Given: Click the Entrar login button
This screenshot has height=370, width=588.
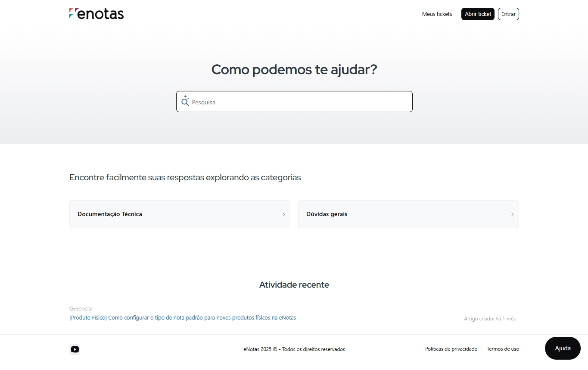Looking at the screenshot, I should tap(508, 14).
